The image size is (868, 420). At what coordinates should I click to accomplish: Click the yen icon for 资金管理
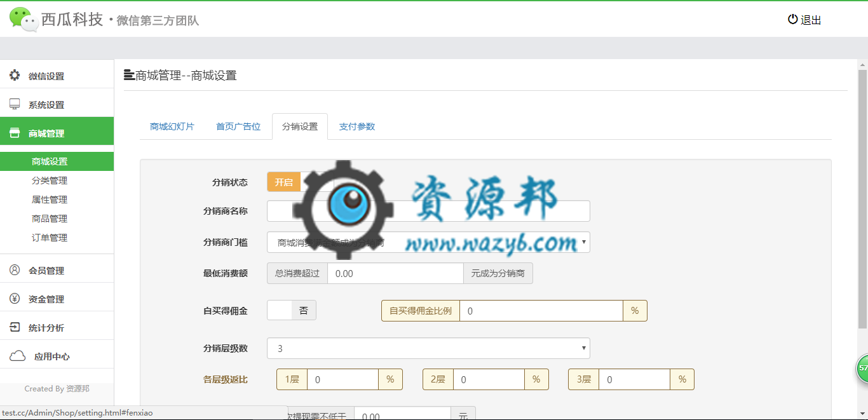tap(15, 299)
